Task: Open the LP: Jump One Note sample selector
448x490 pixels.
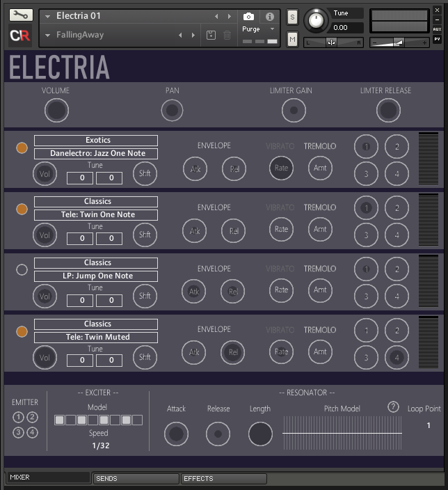Action: pyautogui.click(x=96, y=276)
